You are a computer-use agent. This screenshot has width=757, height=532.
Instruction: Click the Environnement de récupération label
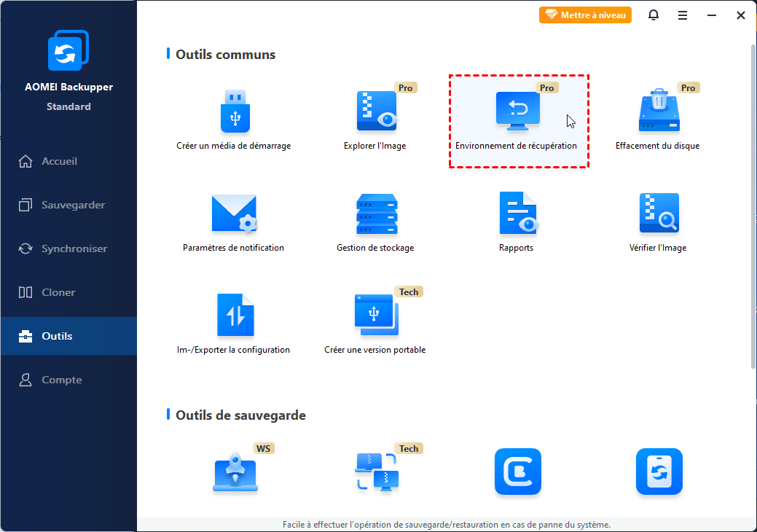pos(516,146)
